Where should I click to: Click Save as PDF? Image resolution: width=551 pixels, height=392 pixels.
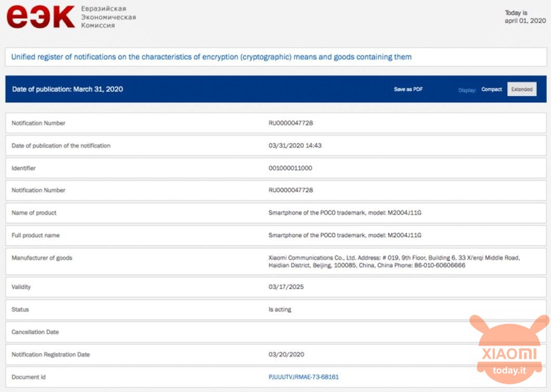tap(408, 89)
